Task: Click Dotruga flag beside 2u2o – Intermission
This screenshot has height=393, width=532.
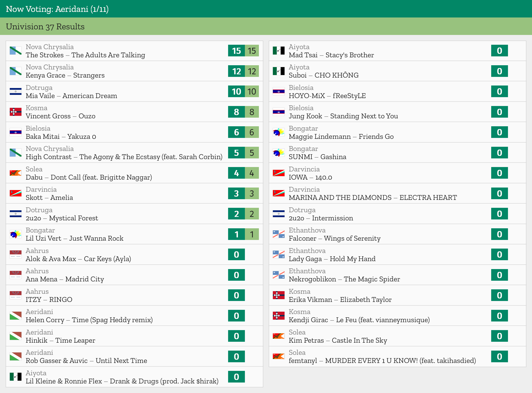Action: [x=279, y=214]
